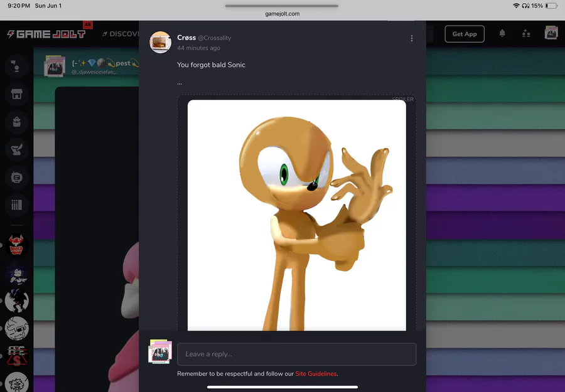Open the bald Sonic image
Screen dimensions: 565x392
(x=296, y=215)
